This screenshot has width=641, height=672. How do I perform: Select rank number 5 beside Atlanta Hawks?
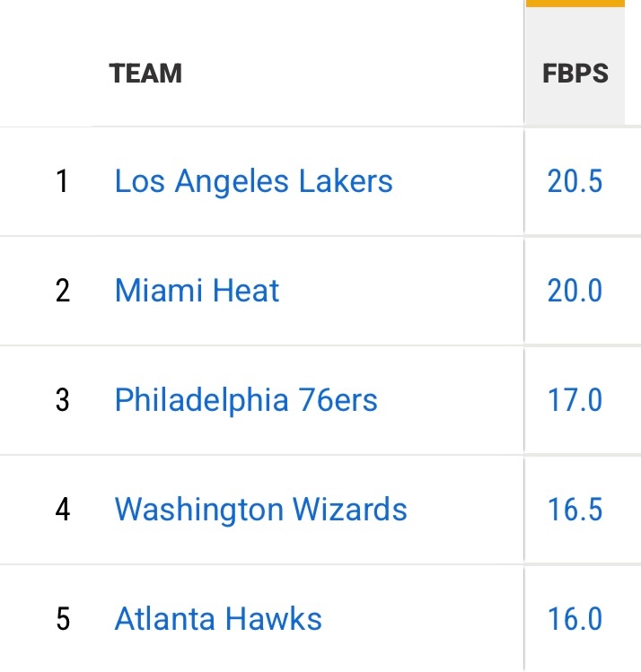62,619
